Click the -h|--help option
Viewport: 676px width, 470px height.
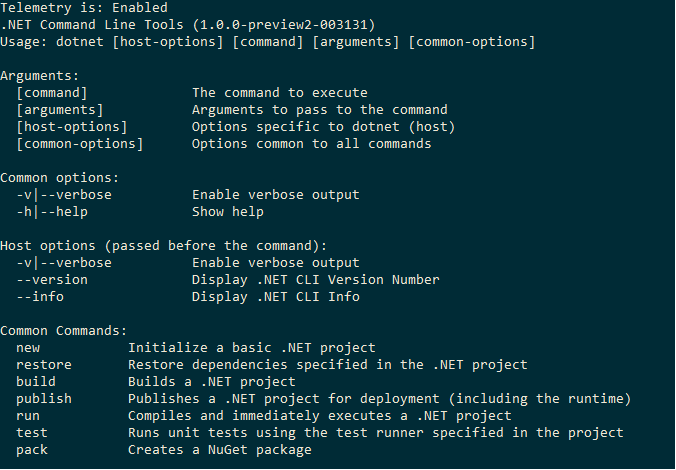coord(52,212)
